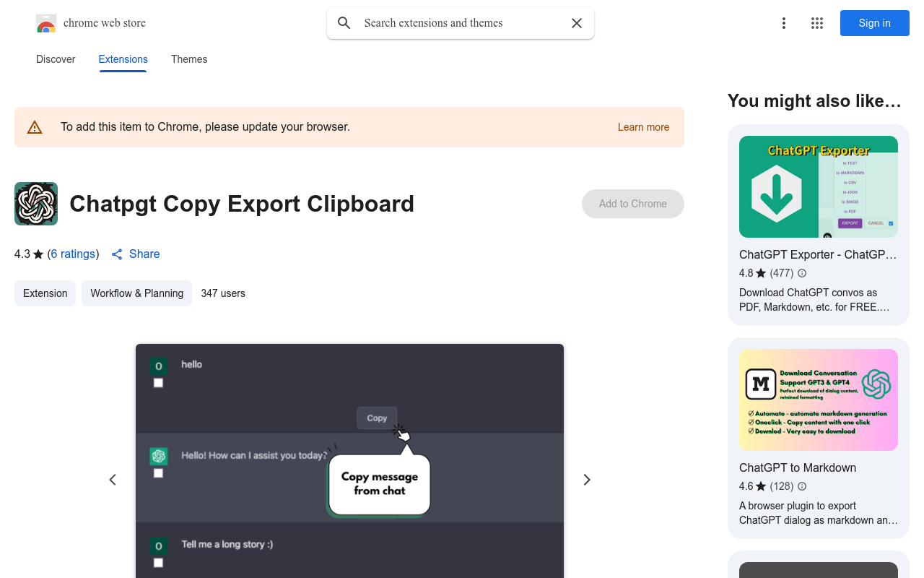Click the star icon beside the 4.3 rating
924x578 pixels.
38,254
